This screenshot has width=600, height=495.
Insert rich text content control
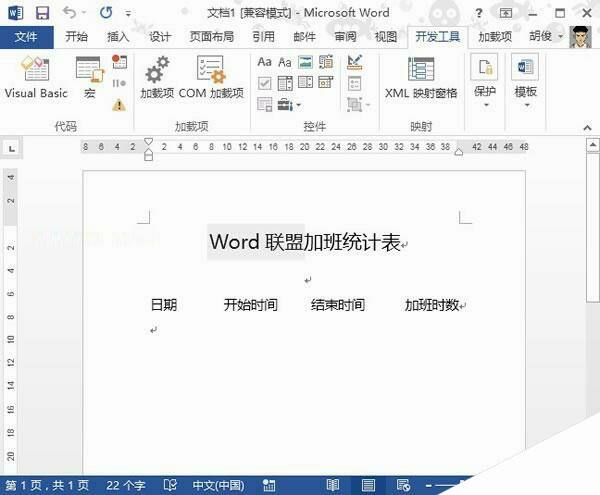pos(264,62)
